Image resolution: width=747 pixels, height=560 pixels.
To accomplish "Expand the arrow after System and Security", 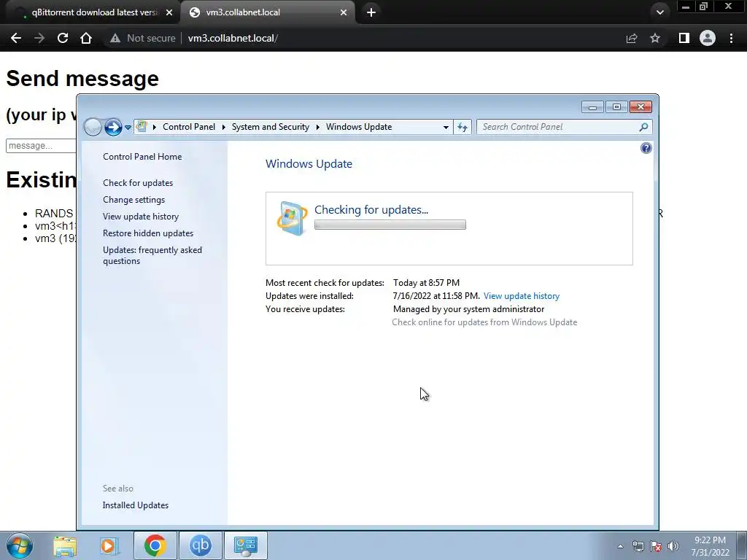I will (x=318, y=127).
